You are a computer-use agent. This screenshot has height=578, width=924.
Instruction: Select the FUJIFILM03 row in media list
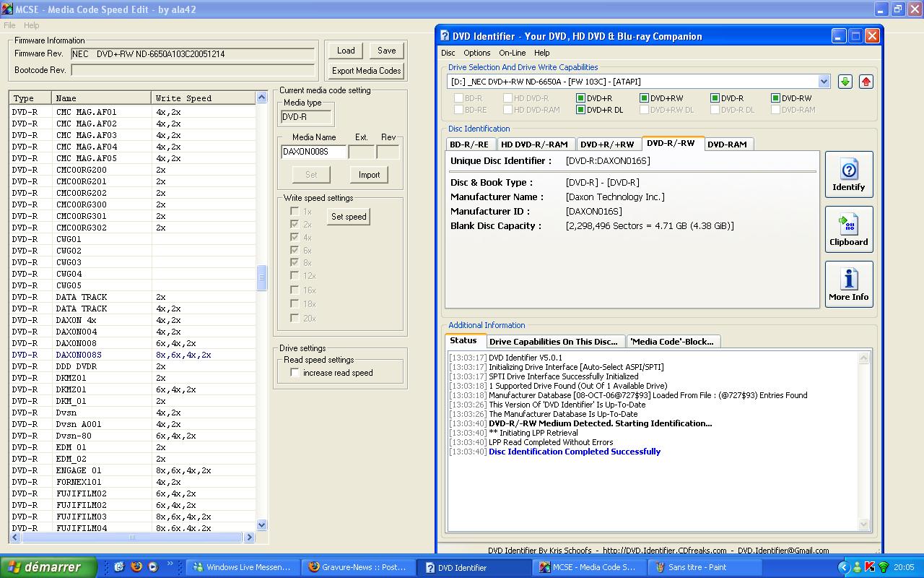pos(133,517)
